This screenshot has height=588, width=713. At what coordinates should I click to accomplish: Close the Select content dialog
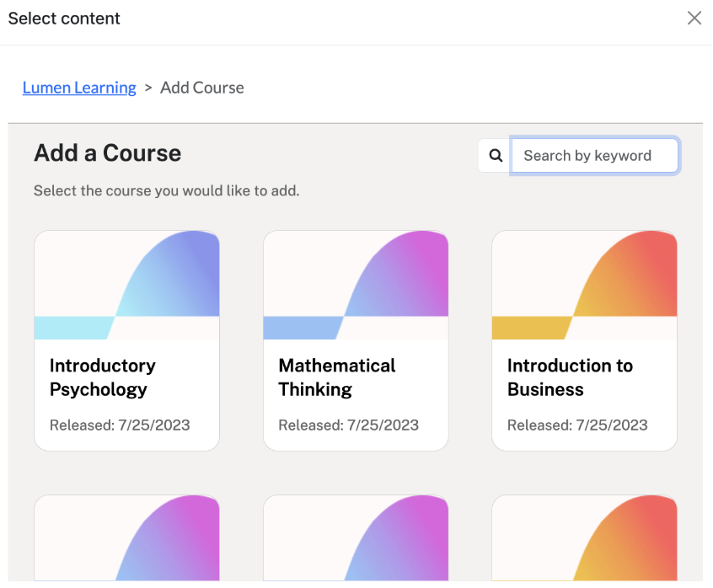pos(694,19)
